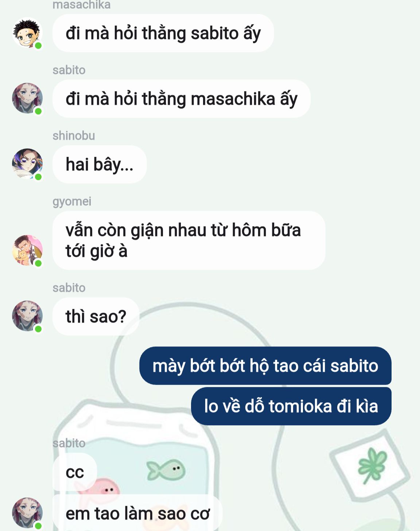Tap green online dot on shinobu's avatar
The height and width of the screenshot is (531, 420).
(x=38, y=177)
